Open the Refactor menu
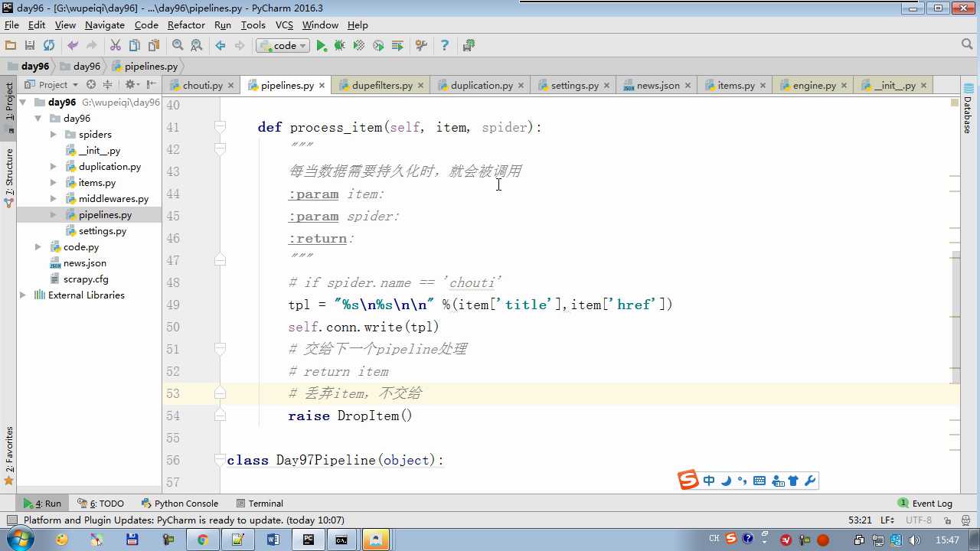This screenshot has height=551, width=980. tap(186, 25)
